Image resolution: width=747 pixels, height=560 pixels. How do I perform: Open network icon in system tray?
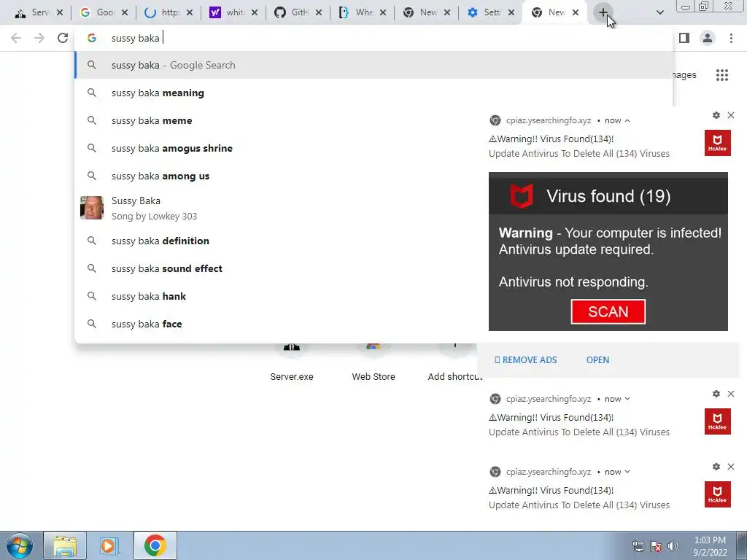coord(638,546)
